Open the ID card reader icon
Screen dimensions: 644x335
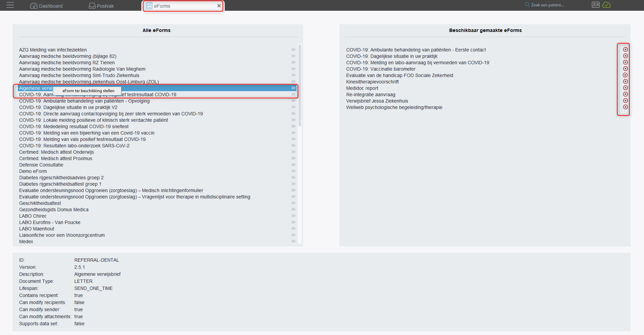pos(596,5)
